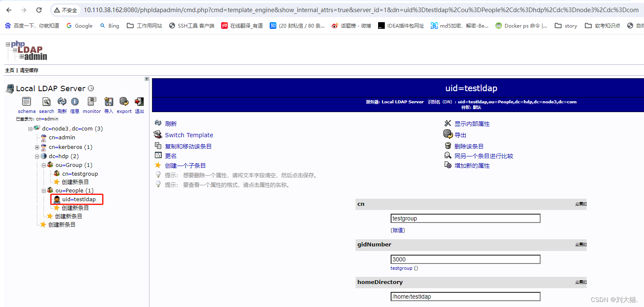This screenshot has width=644, height=307.
Task: Open the search icon in server toolbar
Action: [46, 102]
